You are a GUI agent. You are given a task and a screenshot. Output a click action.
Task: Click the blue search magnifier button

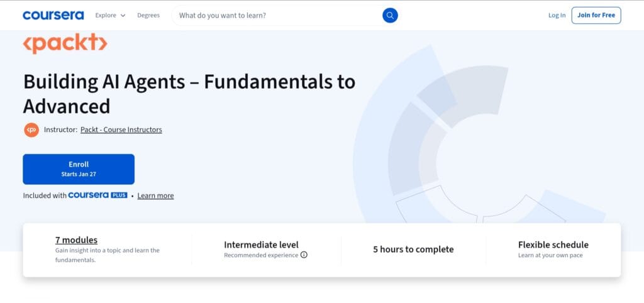(390, 16)
